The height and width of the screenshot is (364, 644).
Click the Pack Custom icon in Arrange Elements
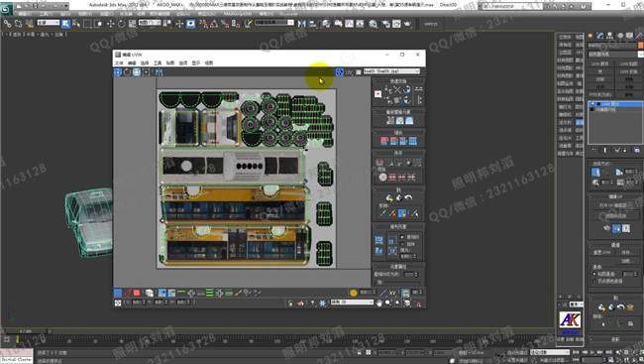(378, 240)
